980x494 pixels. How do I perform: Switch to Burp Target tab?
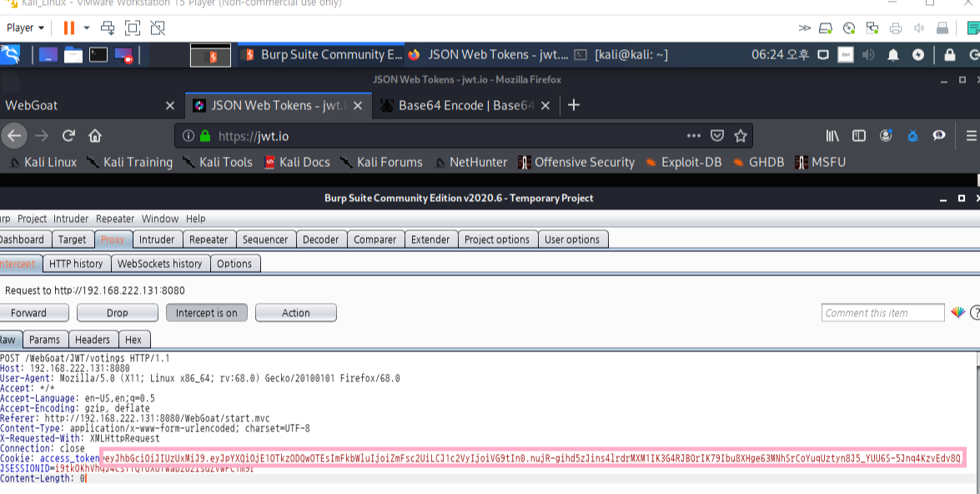73,239
